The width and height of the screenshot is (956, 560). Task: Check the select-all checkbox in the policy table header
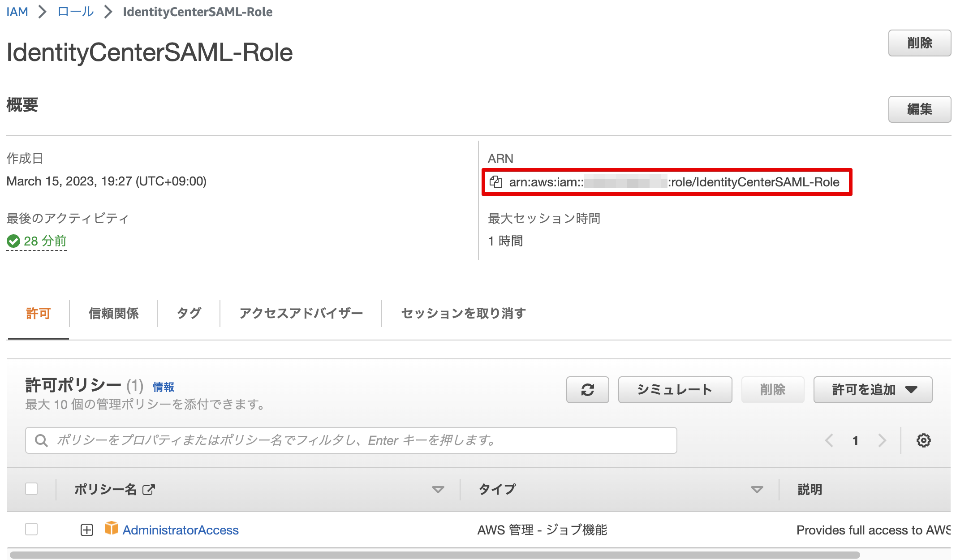[31, 489]
